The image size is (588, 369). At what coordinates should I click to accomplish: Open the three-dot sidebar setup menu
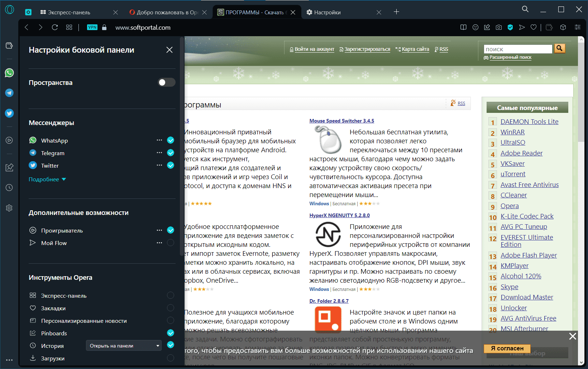[x=9, y=360]
